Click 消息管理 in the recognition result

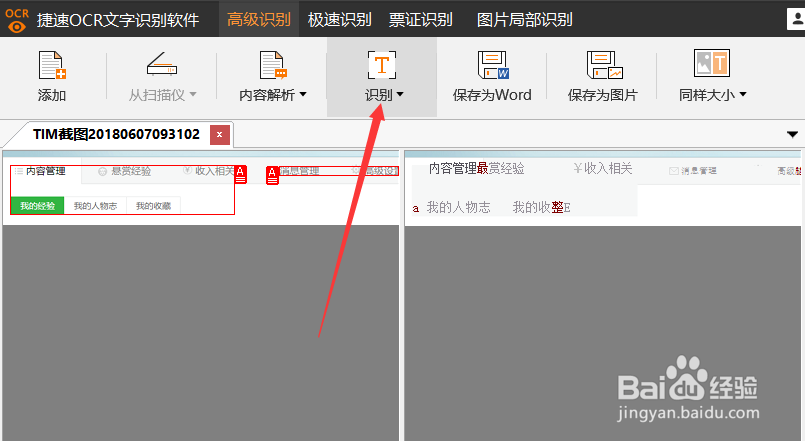[x=699, y=171]
